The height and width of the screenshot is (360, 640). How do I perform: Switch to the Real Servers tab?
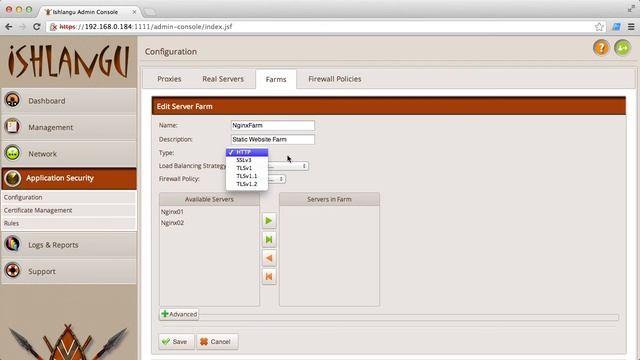(223, 79)
